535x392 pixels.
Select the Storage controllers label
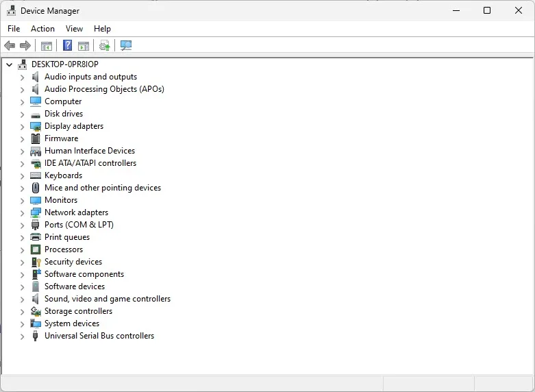pyautogui.click(x=79, y=311)
